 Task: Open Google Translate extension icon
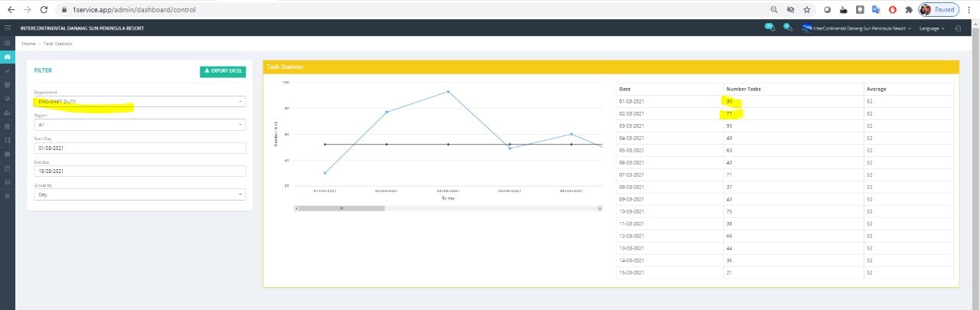pyautogui.click(x=877, y=10)
